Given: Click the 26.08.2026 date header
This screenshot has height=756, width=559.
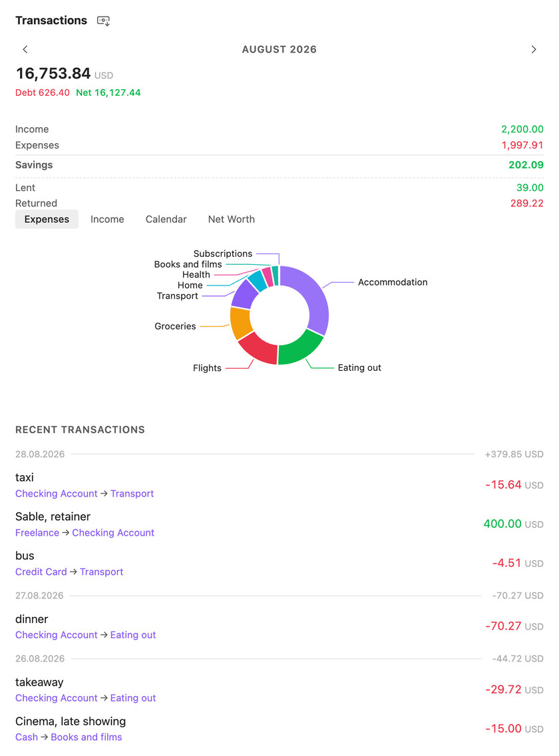Looking at the screenshot, I should coord(40,659).
